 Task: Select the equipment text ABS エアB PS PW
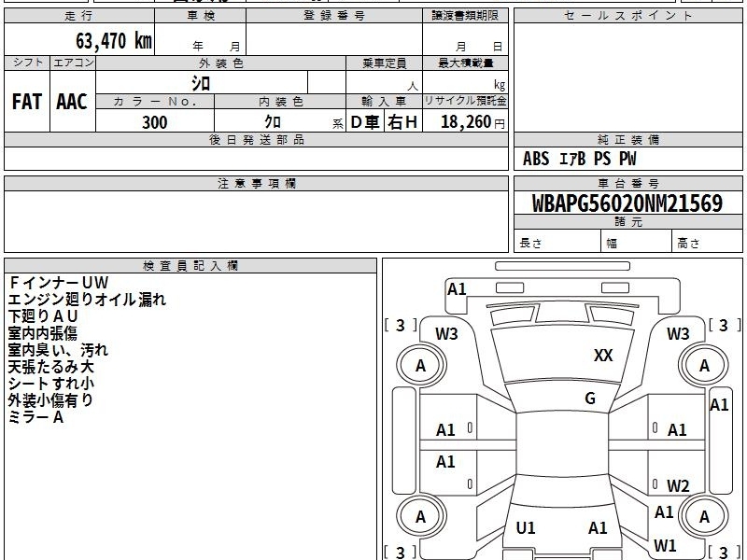(x=579, y=159)
